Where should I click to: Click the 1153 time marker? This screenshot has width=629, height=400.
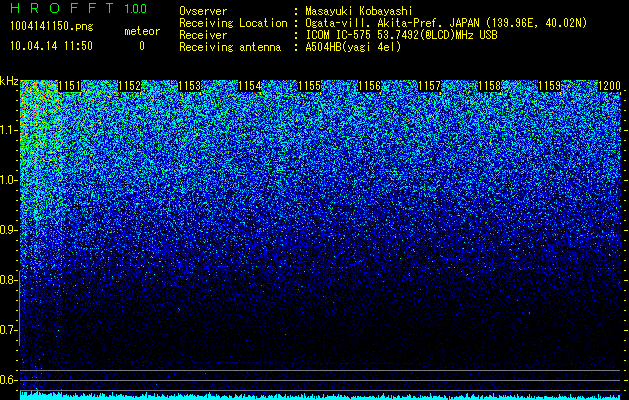[189, 86]
